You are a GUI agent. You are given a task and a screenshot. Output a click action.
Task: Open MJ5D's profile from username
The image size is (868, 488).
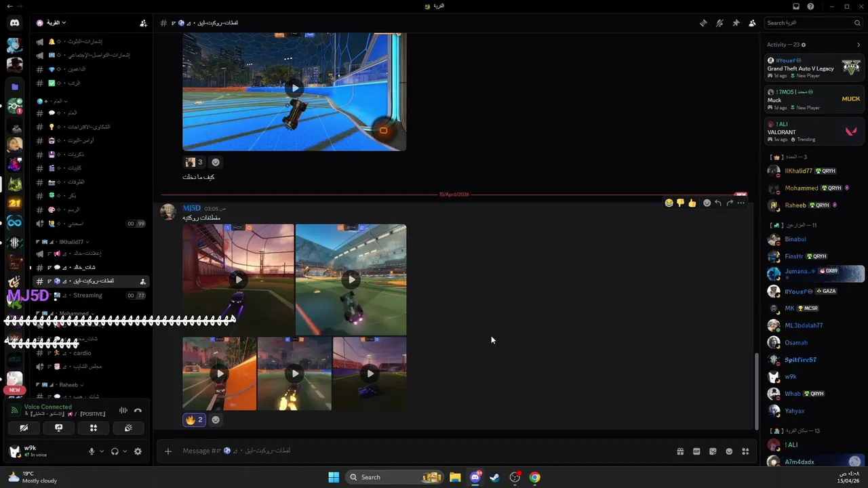(x=191, y=208)
